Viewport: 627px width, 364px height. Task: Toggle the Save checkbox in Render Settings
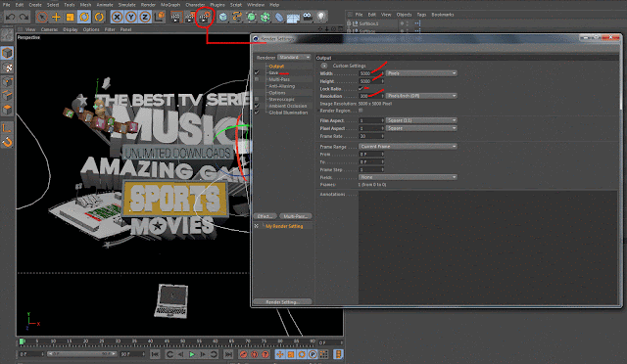tap(257, 72)
